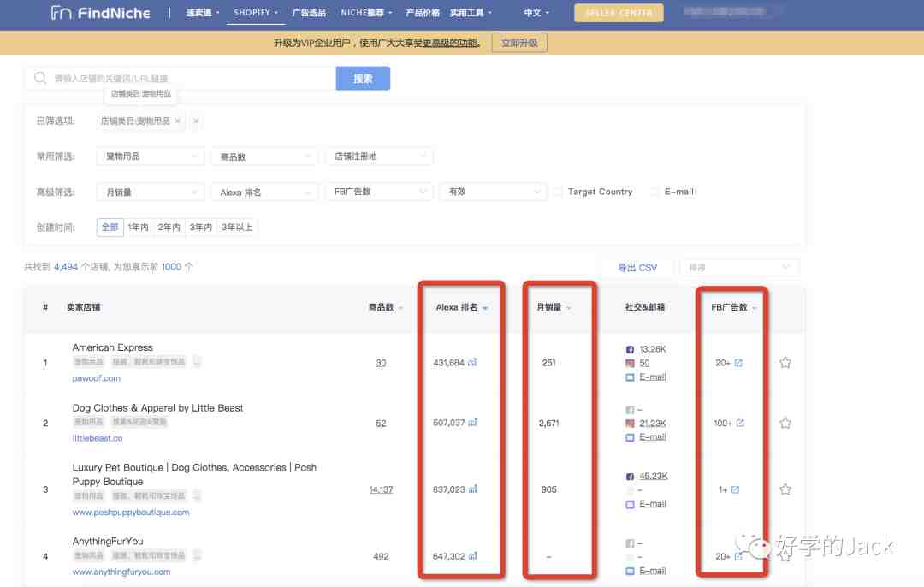Click the mail icon in Little Beast row
Image resolution: width=924 pixels, height=587 pixels.
(630, 437)
